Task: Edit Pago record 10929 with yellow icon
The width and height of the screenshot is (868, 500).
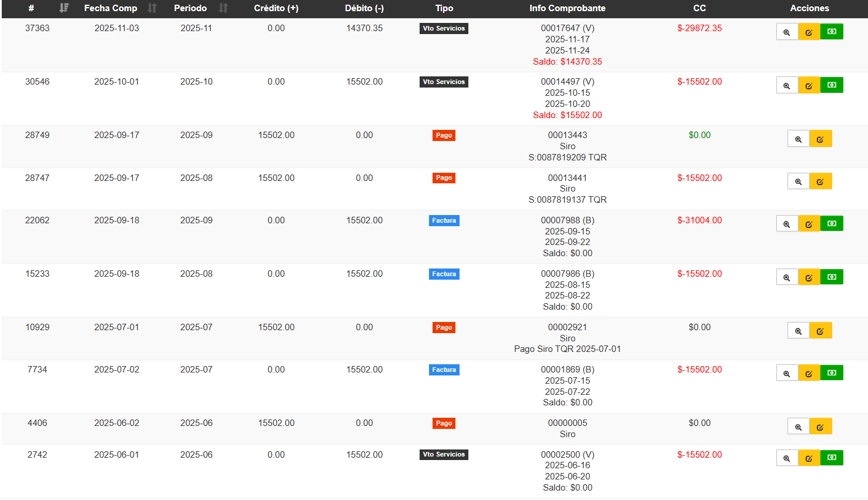Action: 820,331
